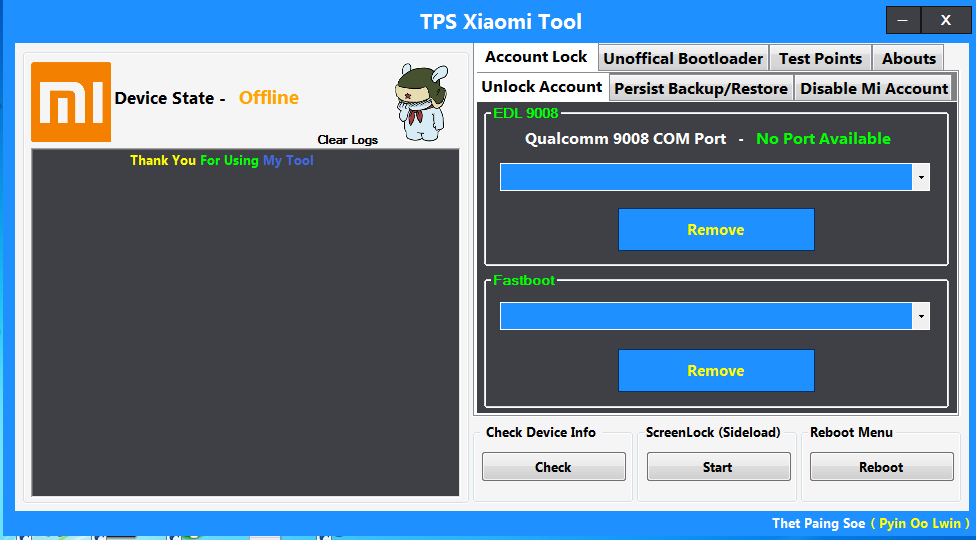Open the Unoffical Bootloader tab

tap(683, 58)
